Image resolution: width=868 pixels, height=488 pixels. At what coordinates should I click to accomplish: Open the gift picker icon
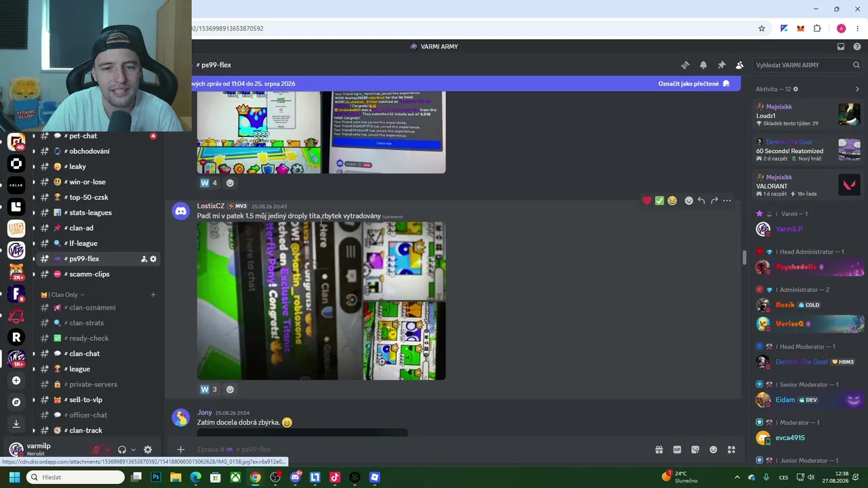[658, 449]
